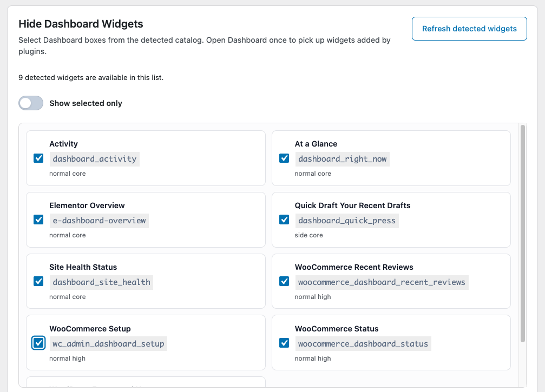Uncheck Quick Draft Your Recent Drafts checkbox

(x=284, y=220)
